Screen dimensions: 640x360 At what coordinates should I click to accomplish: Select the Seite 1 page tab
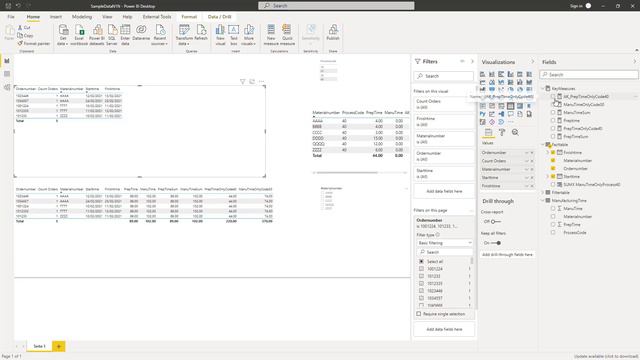39,346
